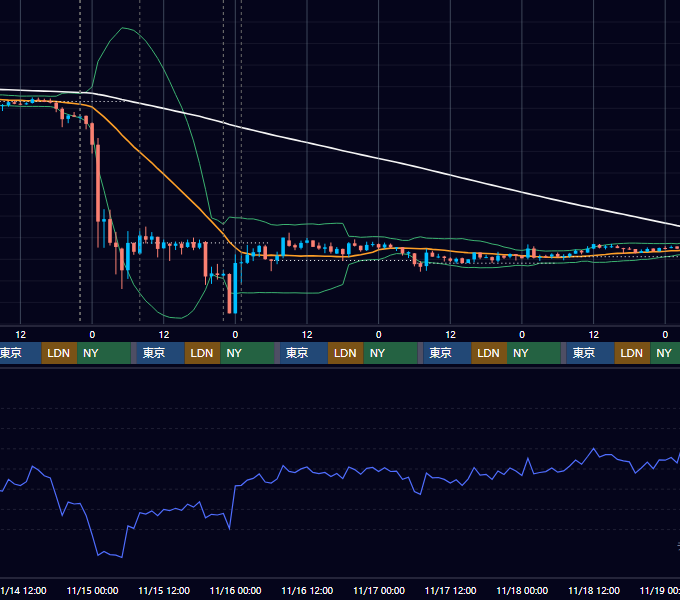The height and width of the screenshot is (600, 680).
Task: Click the 11/17 12:00 date label
Action: pos(451,590)
